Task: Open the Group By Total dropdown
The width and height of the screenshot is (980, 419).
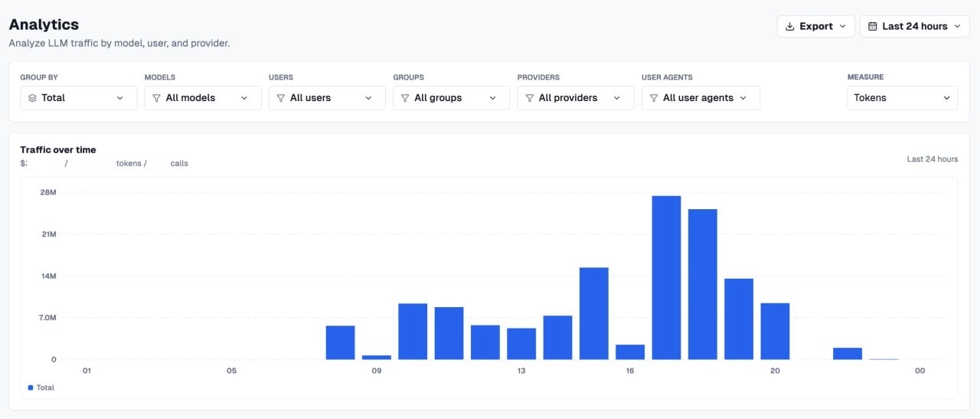Action: (x=79, y=98)
